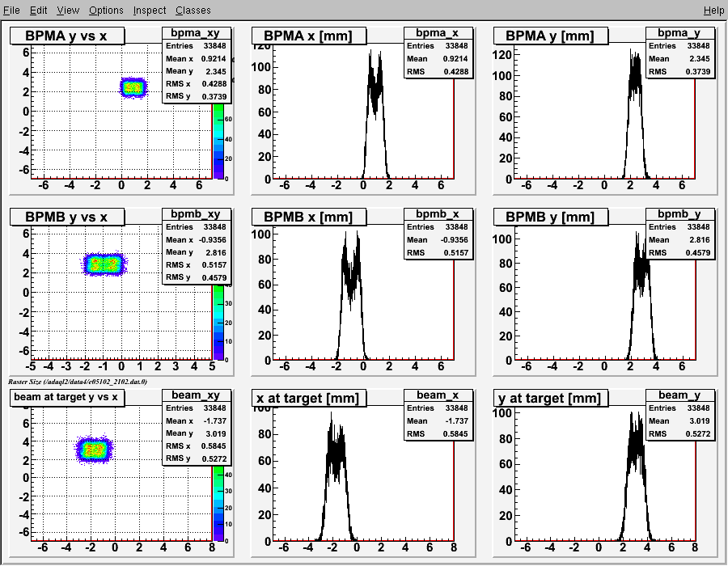Click the 'beam at target y vs x' title
The height and width of the screenshot is (566, 728).
pos(67,398)
